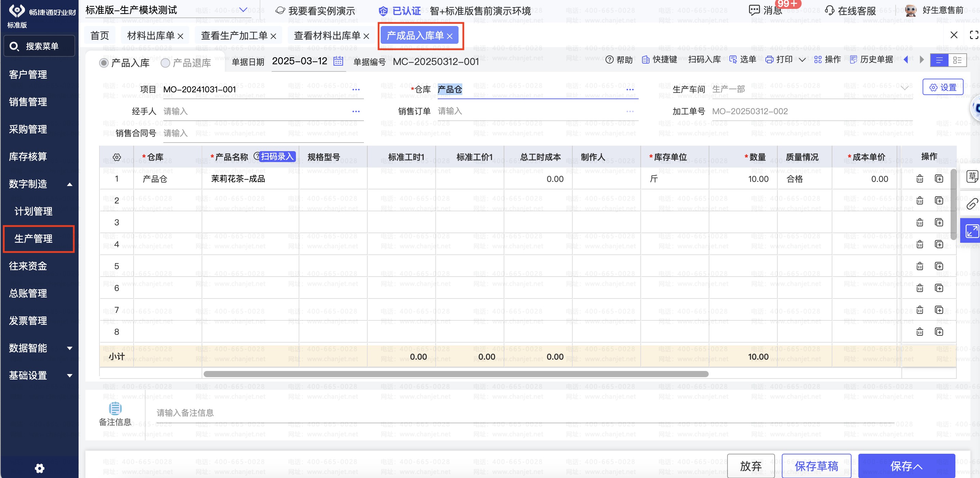Click the 销售合同号 input field
Viewport: 980px width, 478px height.
263,133
